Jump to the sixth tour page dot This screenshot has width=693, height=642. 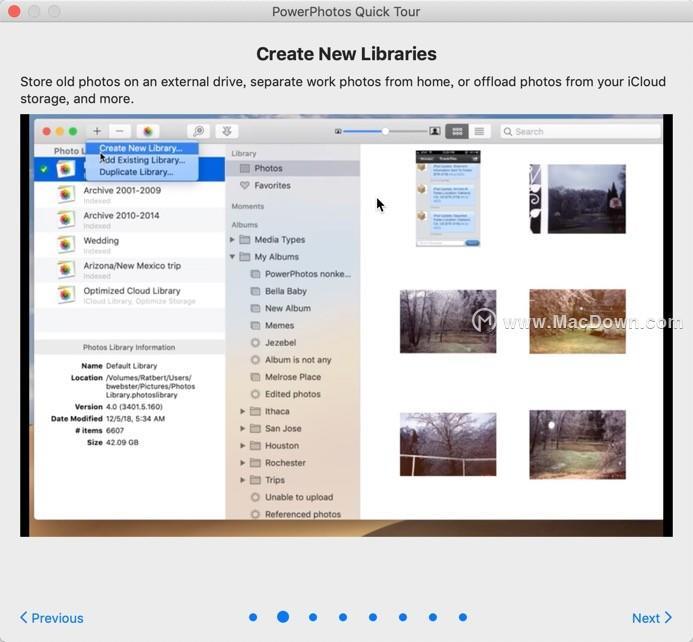(x=403, y=617)
